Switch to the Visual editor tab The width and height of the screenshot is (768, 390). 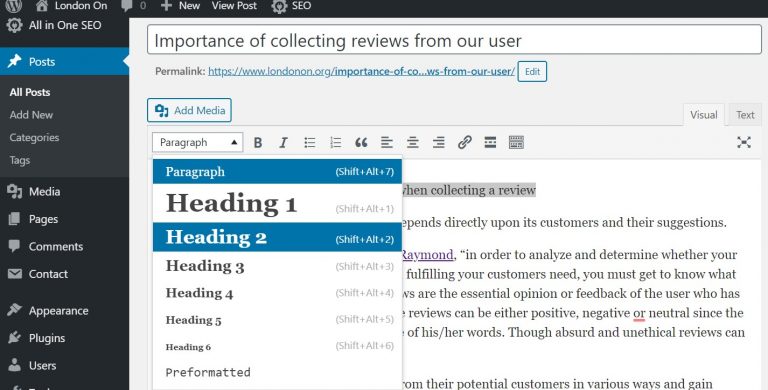pyautogui.click(x=703, y=115)
